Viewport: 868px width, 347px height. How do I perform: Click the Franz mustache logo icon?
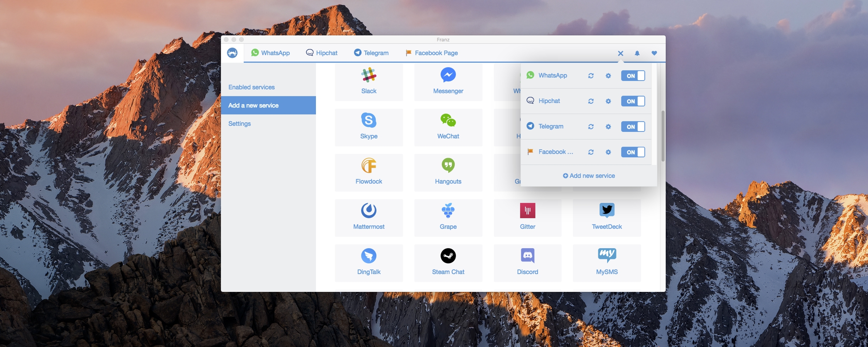pyautogui.click(x=232, y=53)
